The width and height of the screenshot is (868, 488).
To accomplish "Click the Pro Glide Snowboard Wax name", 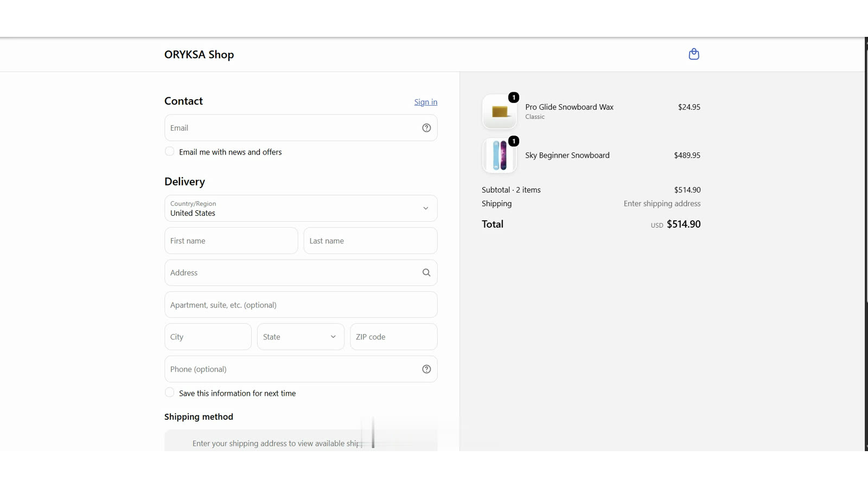I will point(569,107).
